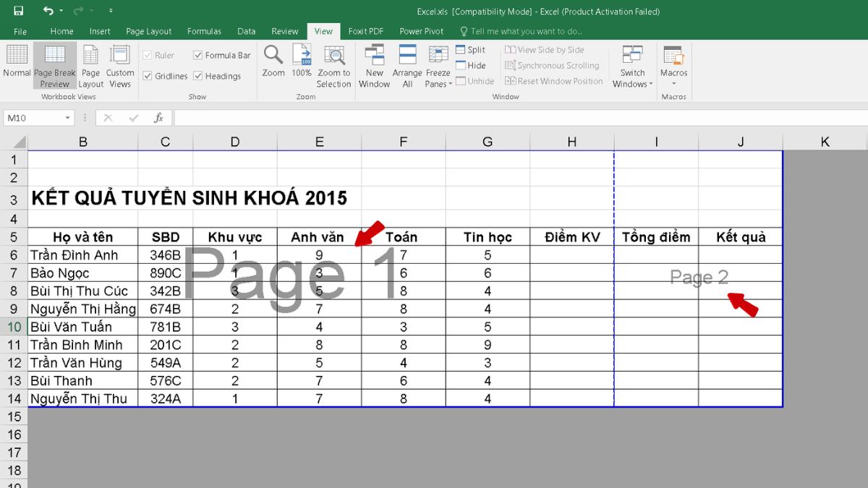Click the Name Box showing M10
Screen dimensions: 868x488
(x=33, y=118)
